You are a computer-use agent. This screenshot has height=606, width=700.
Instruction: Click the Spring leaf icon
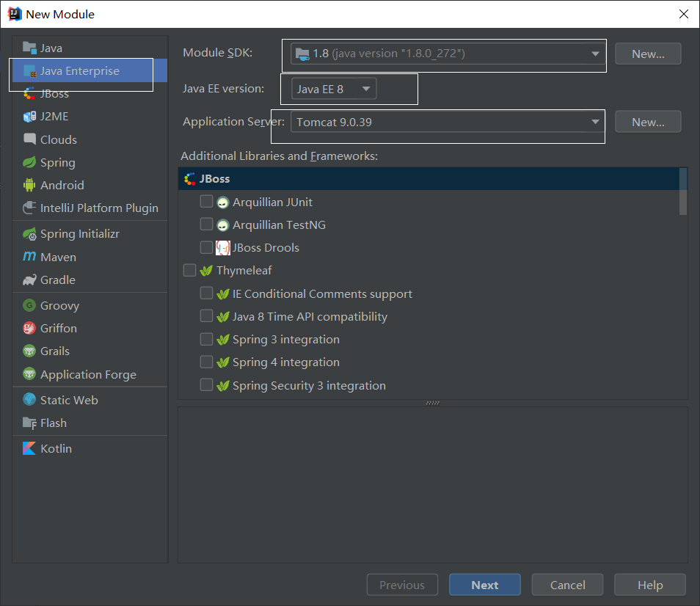29,162
